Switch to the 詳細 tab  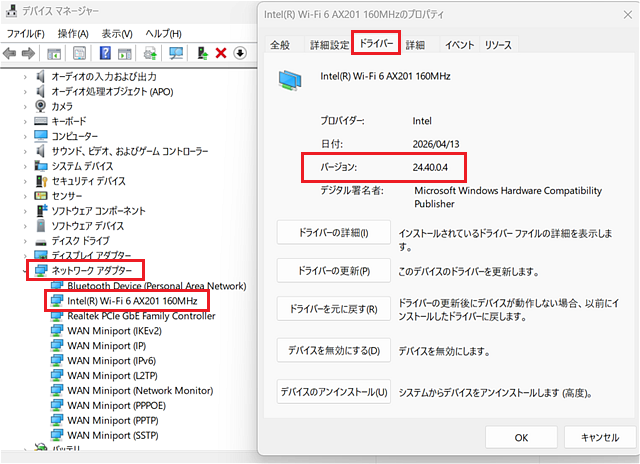[x=415, y=45]
